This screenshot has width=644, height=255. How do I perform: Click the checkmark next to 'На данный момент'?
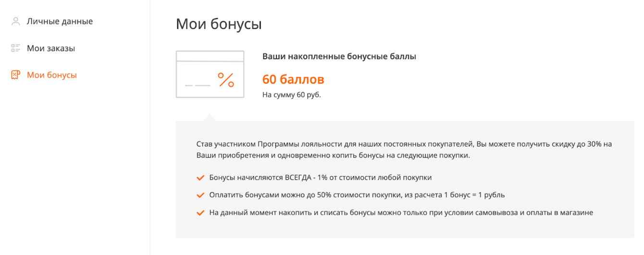pos(201,213)
